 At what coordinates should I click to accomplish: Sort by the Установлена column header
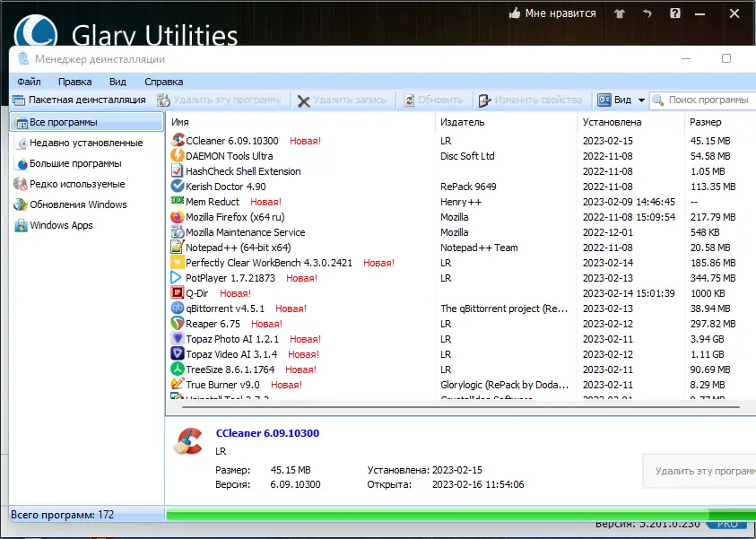point(630,122)
